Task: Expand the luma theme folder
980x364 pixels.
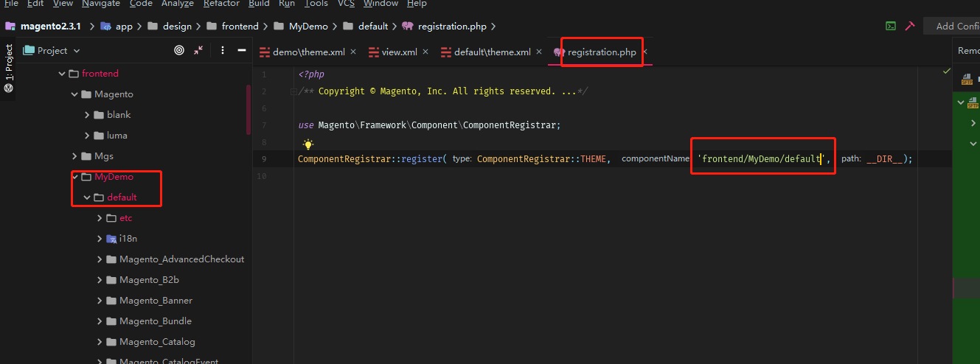Action: coord(88,136)
